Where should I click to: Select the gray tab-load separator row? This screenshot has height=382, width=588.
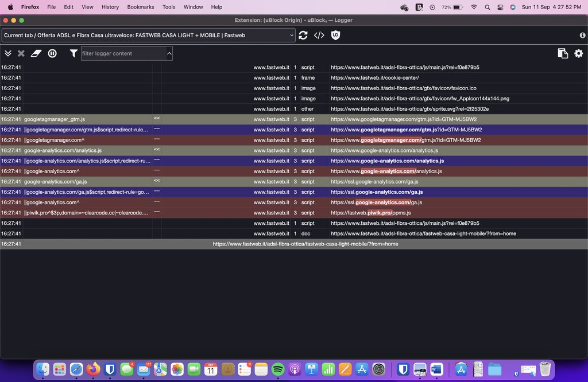coord(294,244)
